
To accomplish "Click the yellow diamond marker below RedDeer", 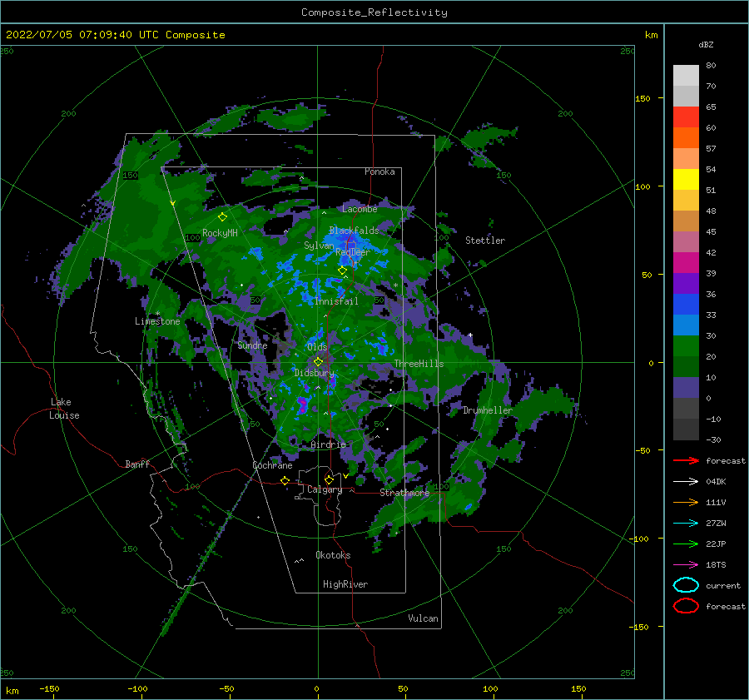I will click(342, 271).
